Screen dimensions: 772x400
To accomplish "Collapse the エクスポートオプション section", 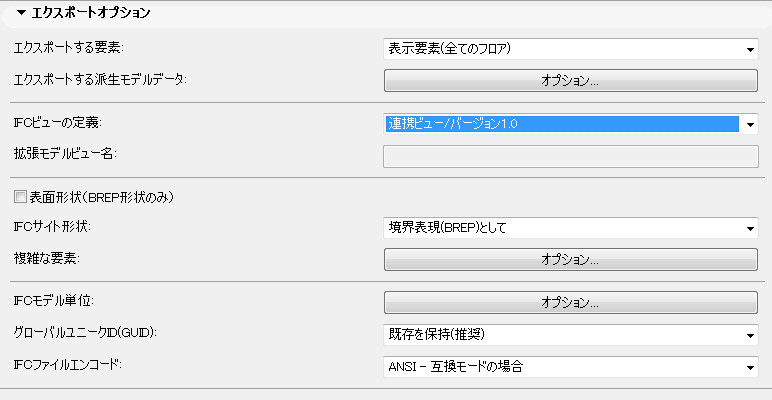I will point(21,14).
